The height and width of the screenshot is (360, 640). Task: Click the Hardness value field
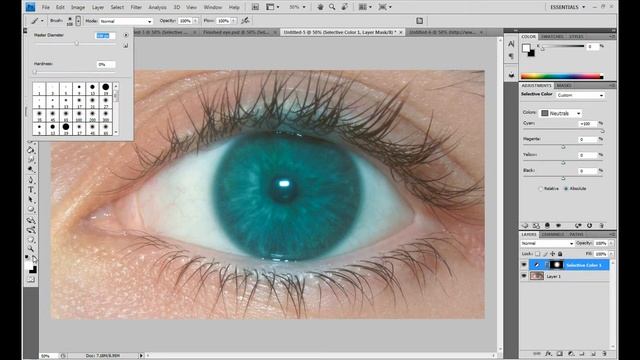[x=105, y=64]
